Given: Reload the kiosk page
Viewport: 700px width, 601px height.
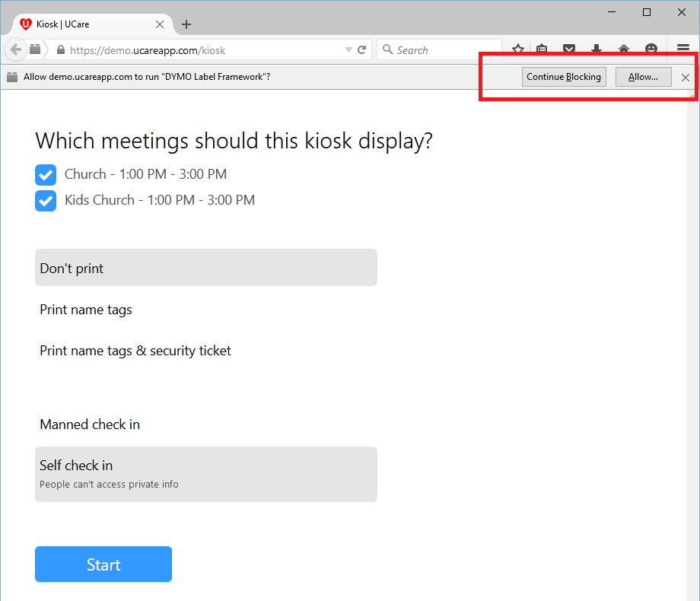Looking at the screenshot, I should (x=362, y=49).
